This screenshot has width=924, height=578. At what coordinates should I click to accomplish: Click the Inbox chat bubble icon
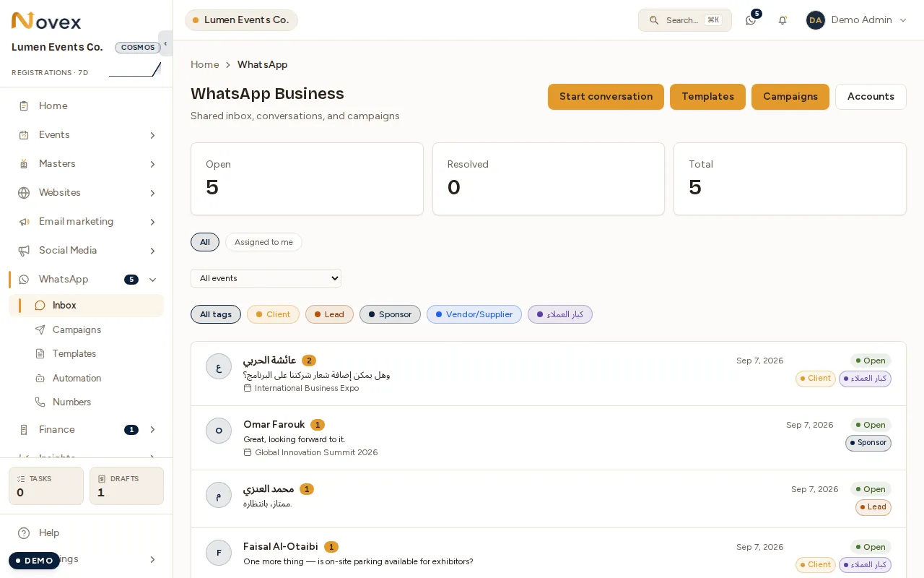[40, 306]
